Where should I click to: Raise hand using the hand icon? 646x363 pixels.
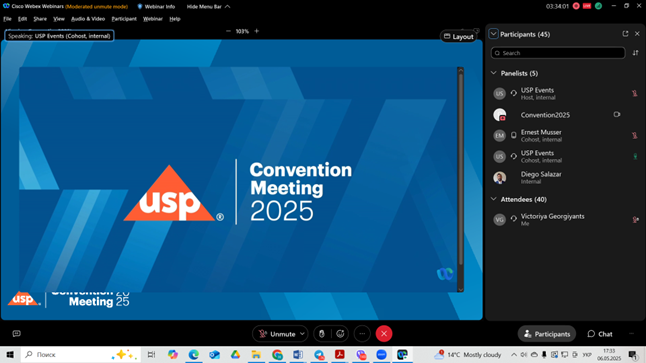point(322,334)
